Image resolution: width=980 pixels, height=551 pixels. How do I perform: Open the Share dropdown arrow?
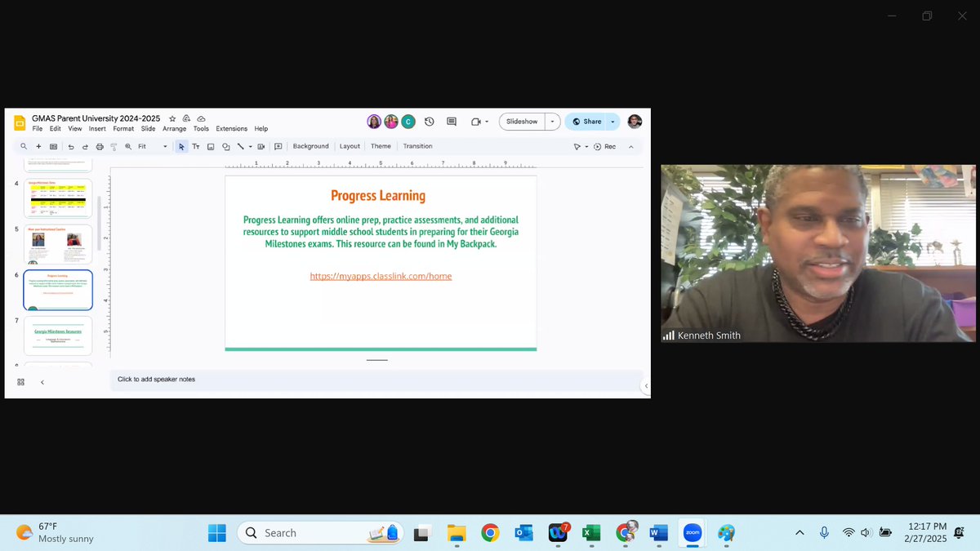tap(613, 121)
